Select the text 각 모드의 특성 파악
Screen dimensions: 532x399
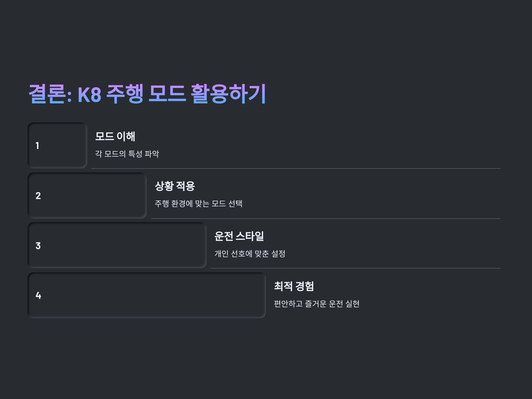pyautogui.click(x=127, y=154)
